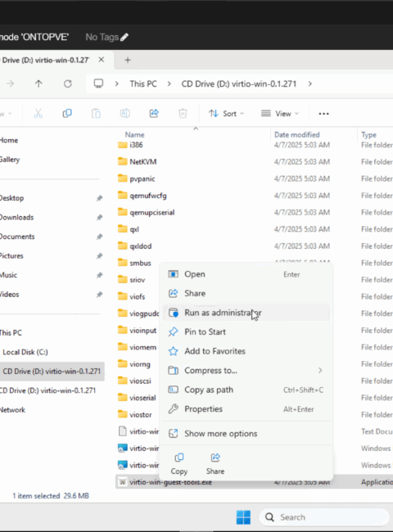
Task: Select Network in navigation pane
Action: (x=12, y=410)
